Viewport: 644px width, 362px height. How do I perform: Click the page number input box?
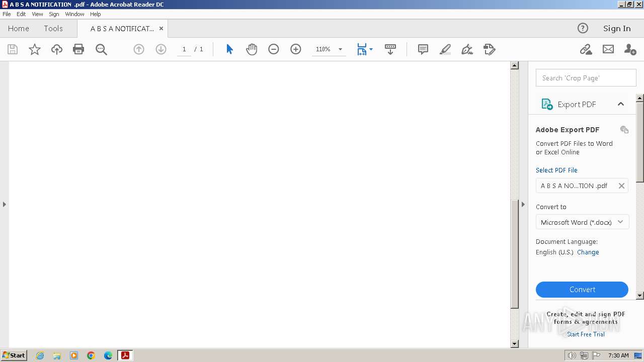pos(184,49)
